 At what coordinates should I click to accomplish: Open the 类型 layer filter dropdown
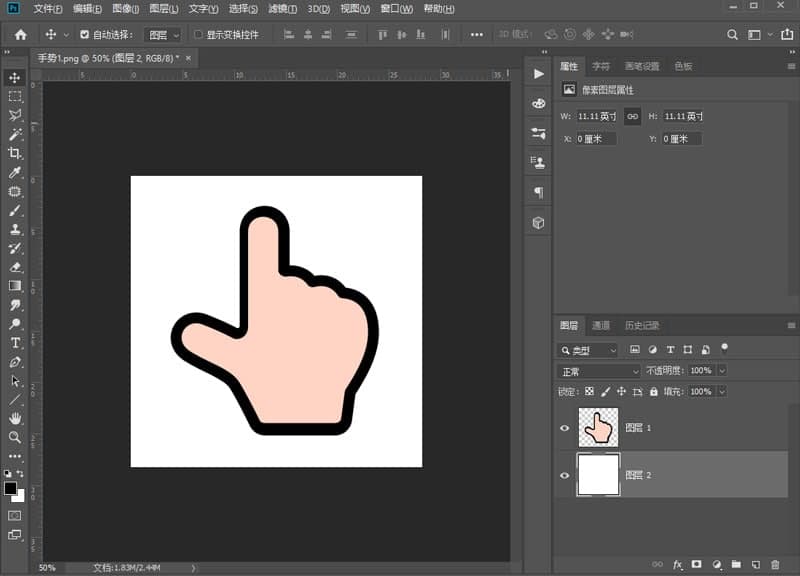point(588,350)
